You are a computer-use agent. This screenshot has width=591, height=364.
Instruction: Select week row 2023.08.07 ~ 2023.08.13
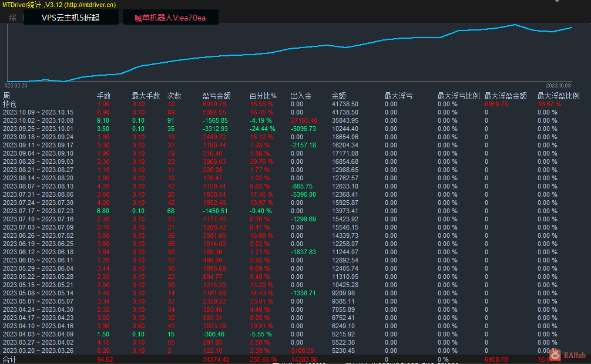click(x=38, y=186)
